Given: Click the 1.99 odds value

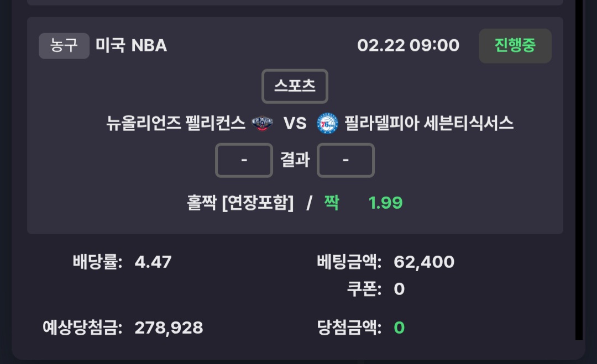Looking at the screenshot, I should click(385, 203).
